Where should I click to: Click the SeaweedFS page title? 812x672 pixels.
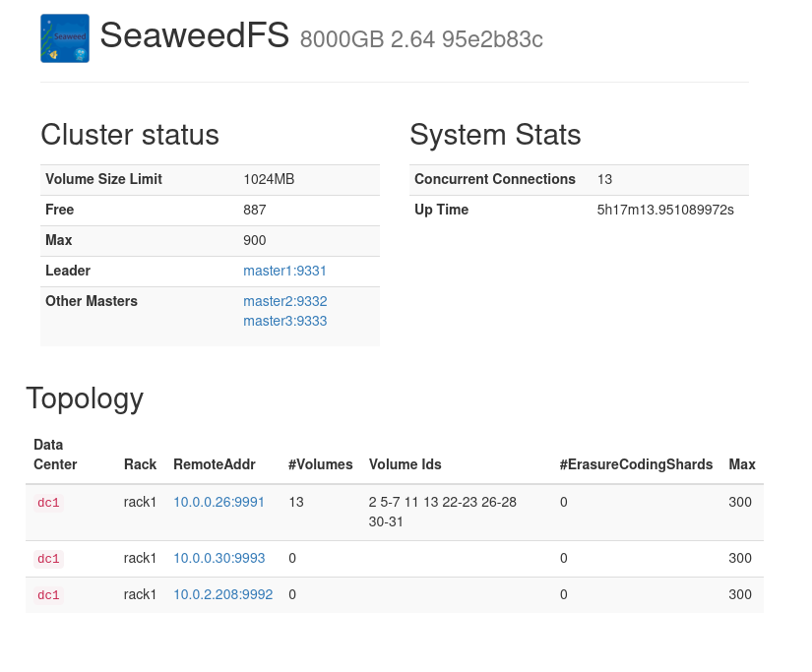coord(194,35)
